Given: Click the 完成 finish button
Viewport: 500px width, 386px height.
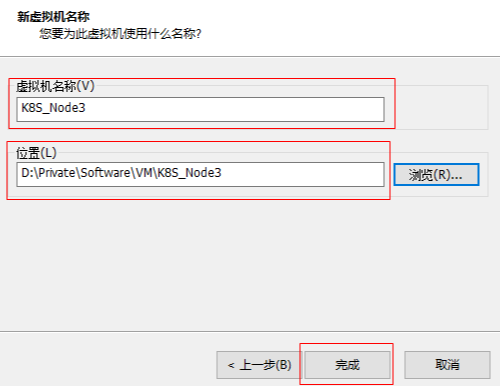Looking at the screenshot, I should 347,365.
